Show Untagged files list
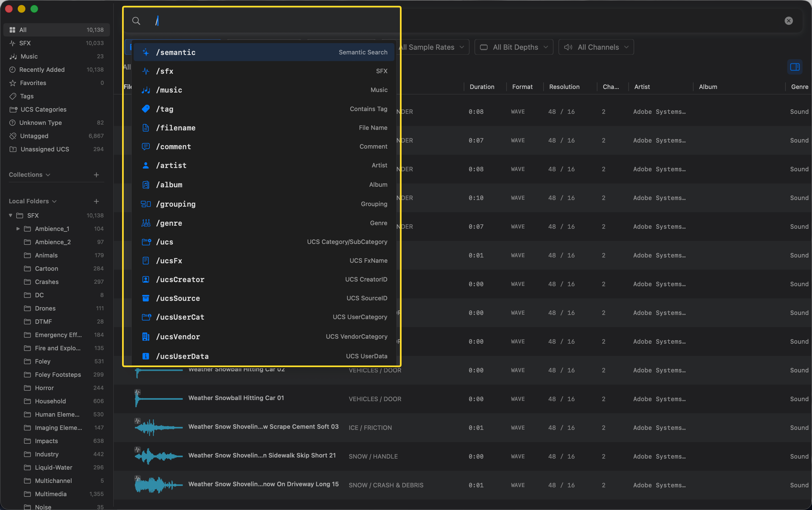812x510 pixels. tap(57, 136)
